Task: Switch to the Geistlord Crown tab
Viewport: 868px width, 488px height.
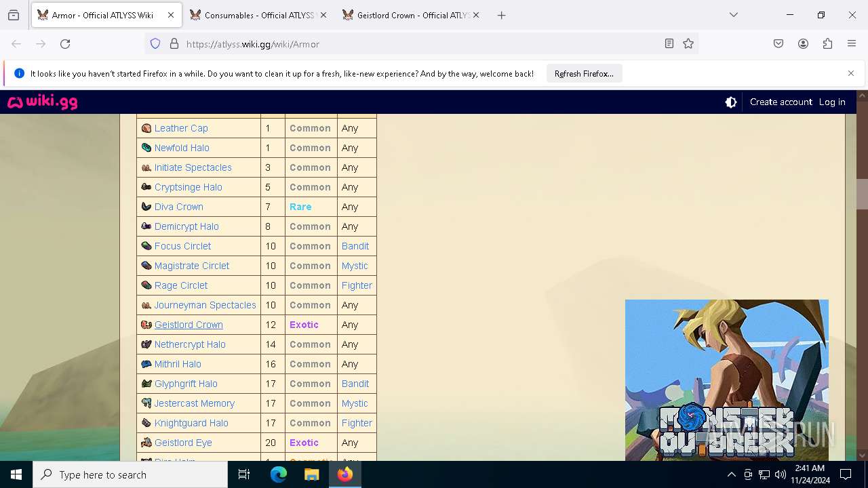Action: click(x=412, y=15)
